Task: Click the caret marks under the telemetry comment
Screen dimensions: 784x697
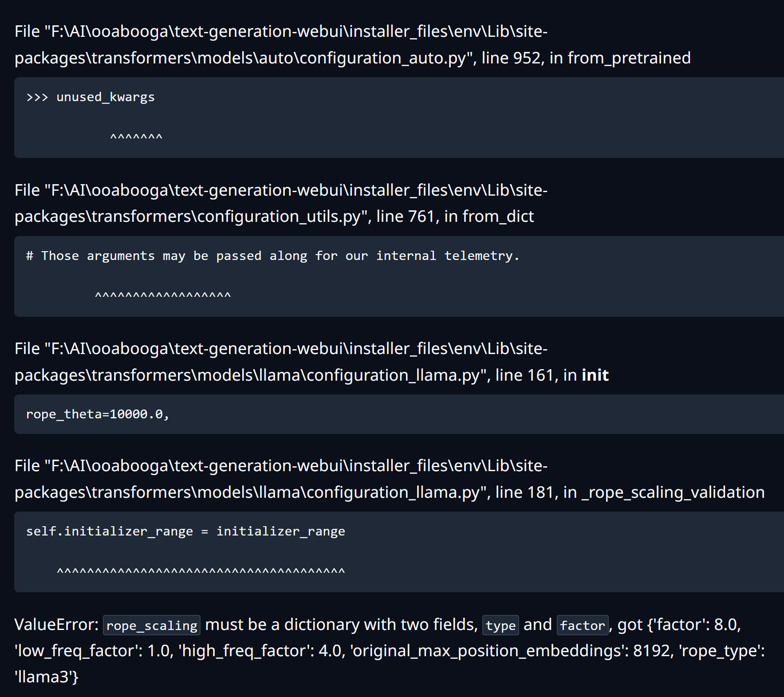Action: [163, 296]
